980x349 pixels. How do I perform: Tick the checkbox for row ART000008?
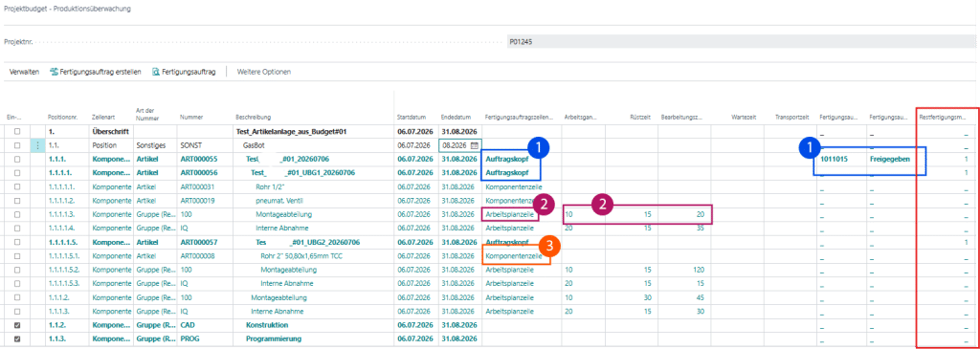[17, 255]
